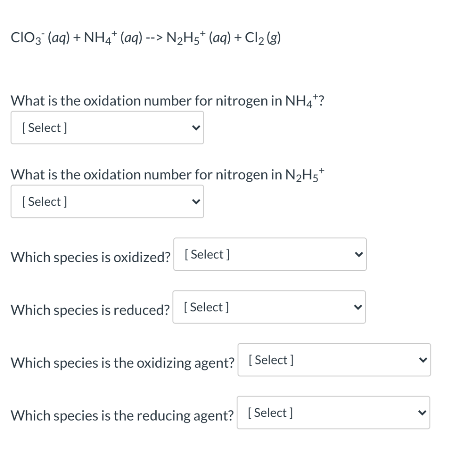Viewport: 476px width, 475px height.
Task: Click the [Select] placeholder in the first dropdown
Action: tap(44, 127)
